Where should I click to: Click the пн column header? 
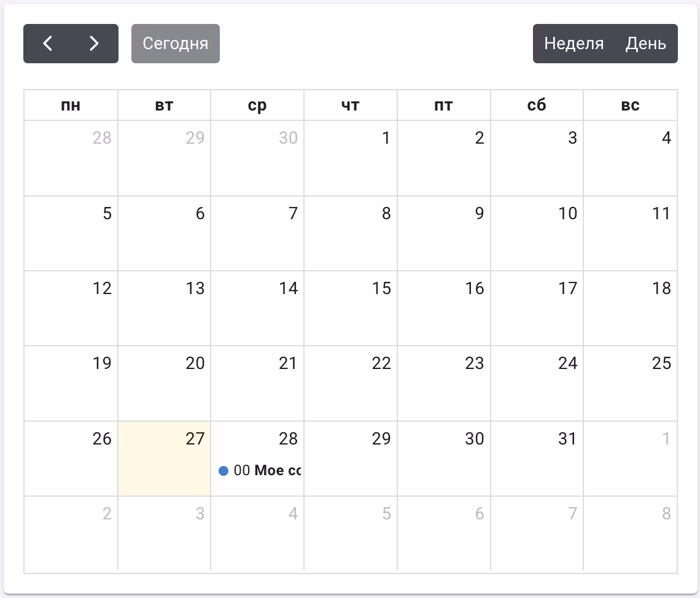point(71,106)
